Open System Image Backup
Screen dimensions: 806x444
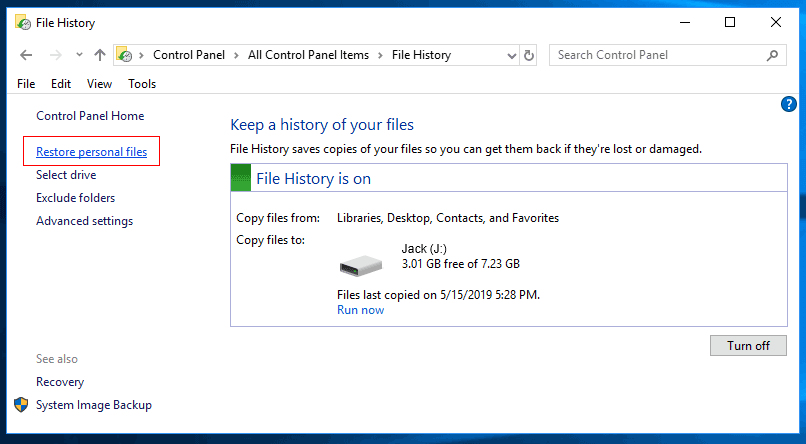(94, 405)
